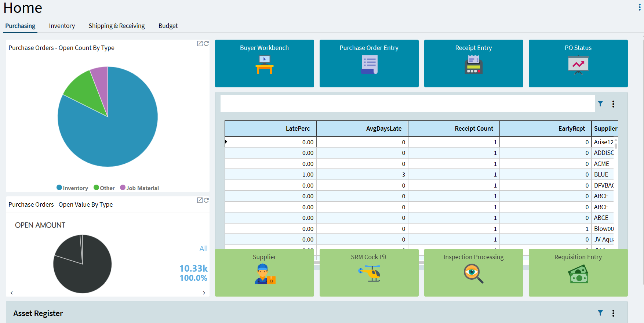This screenshot has width=644, height=323.
Task: Launch the SRM Cock Pit tile
Action: pos(369,272)
